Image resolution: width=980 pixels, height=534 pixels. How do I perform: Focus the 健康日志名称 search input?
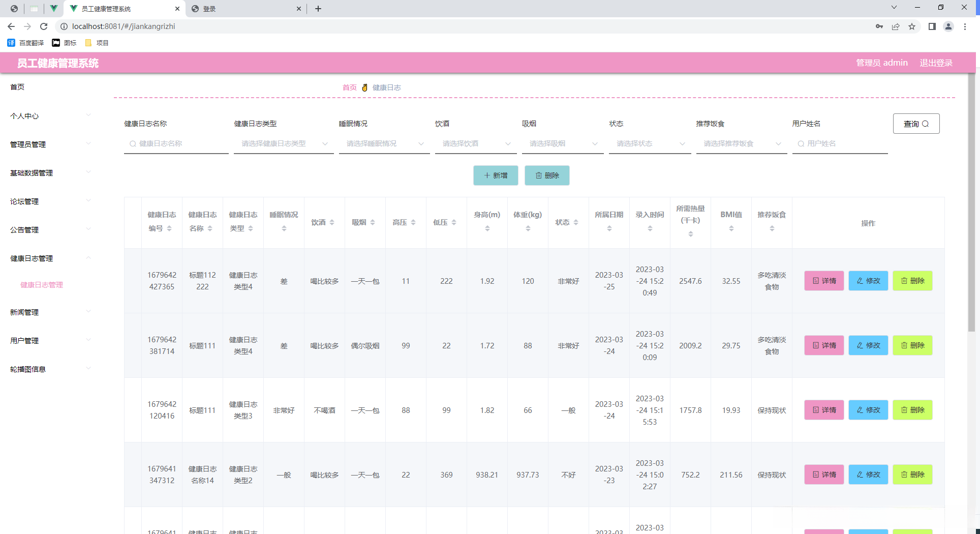point(176,144)
